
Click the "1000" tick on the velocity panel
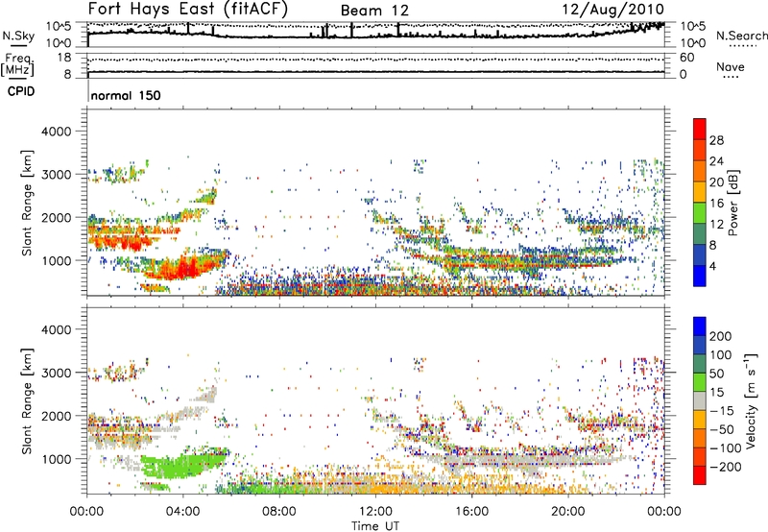click(x=56, y=459)
